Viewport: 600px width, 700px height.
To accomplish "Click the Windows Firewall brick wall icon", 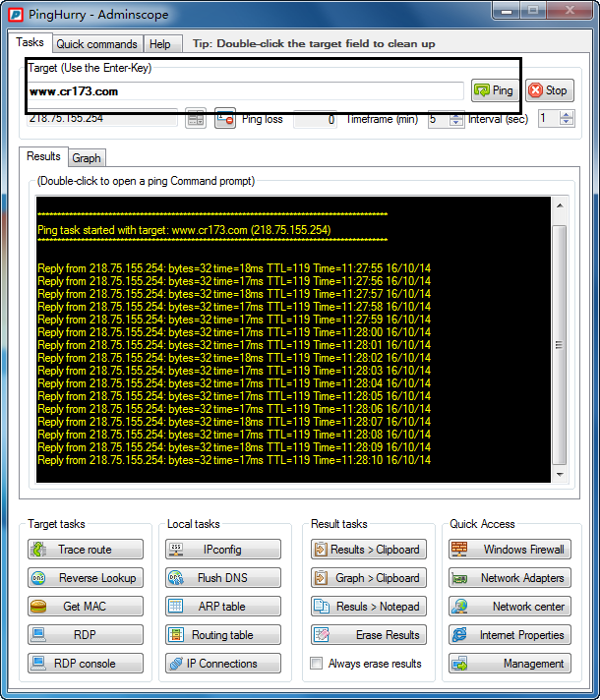I will pyautogui.click(x=459, y=550).
